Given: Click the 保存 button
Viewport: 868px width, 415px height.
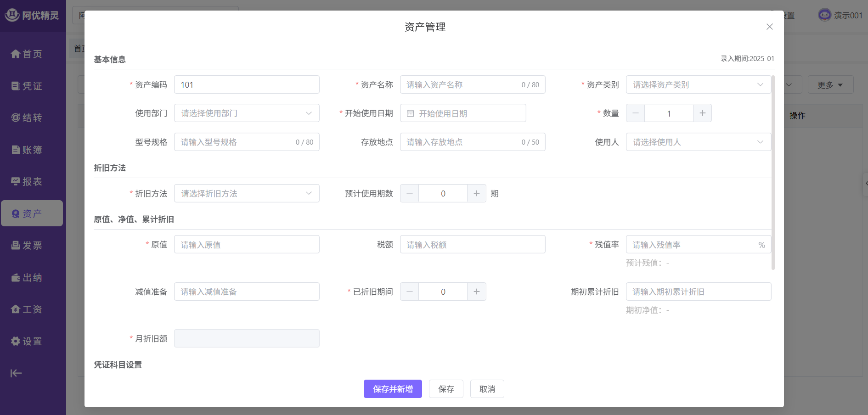Looking at the screenshot, I should point(446,389).
